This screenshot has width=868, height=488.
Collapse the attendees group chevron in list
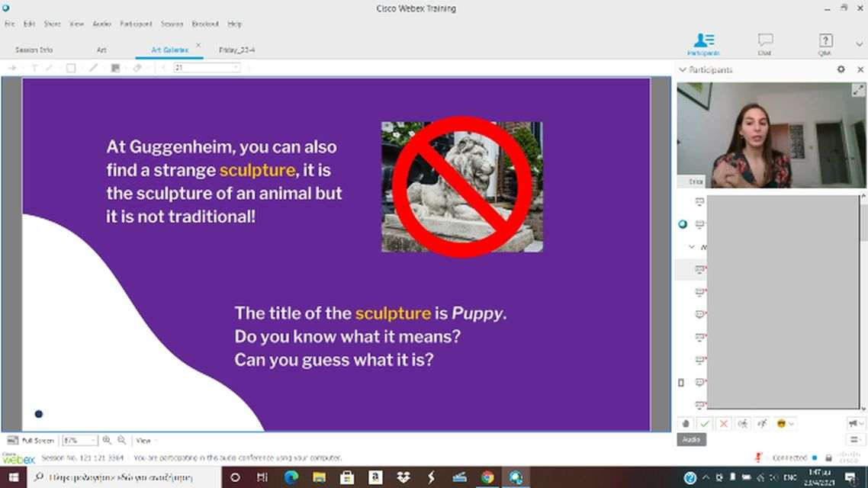691,247
